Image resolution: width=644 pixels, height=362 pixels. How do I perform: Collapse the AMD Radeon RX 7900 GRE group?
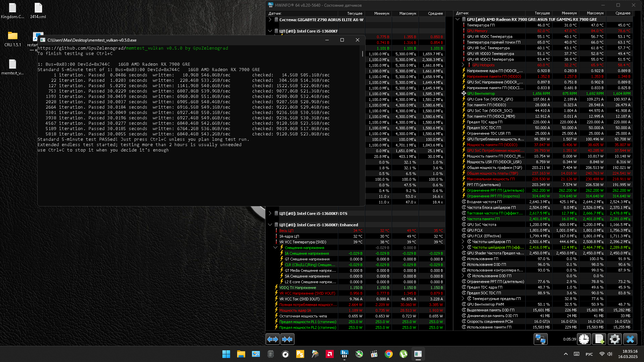tap(458, 19)
